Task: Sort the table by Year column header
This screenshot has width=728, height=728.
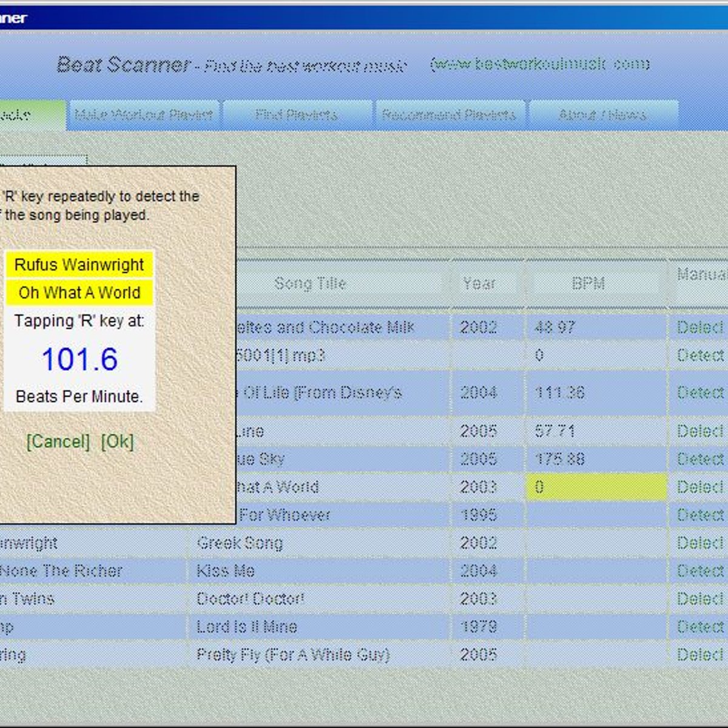Action: point(479,283)
